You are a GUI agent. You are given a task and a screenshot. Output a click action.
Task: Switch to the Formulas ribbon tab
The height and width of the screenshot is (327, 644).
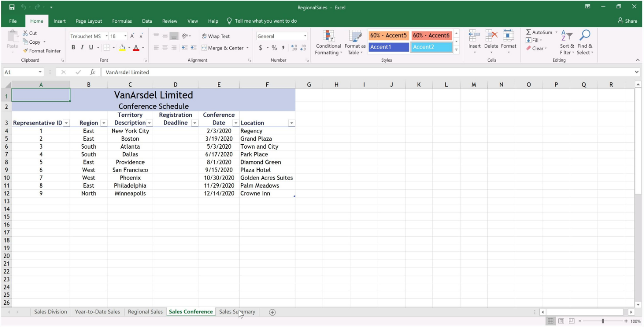(122, 21)
